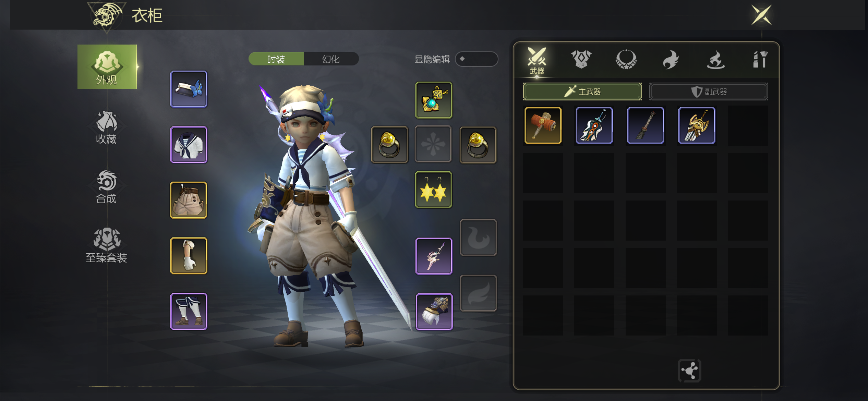Viewport: 868px width, 401px height.
Task: Choose the red hammer weapon skin
Action: pyautogui.click(x=543, y=125)
